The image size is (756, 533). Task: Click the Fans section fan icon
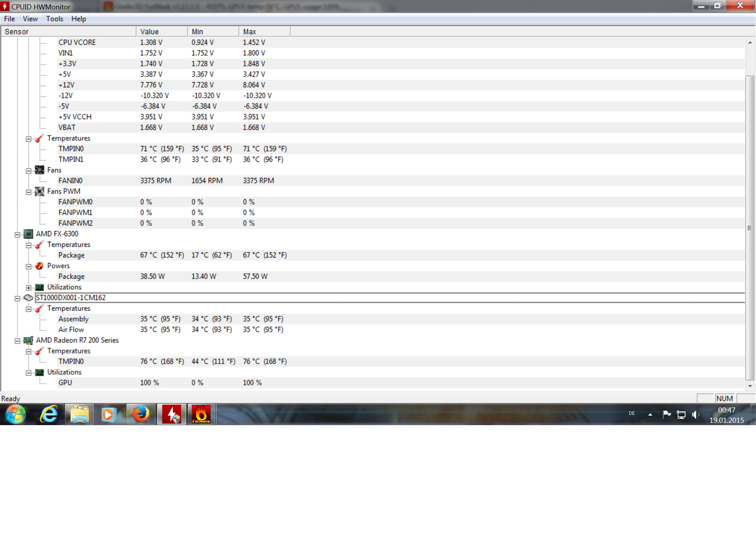coord(39,170)
